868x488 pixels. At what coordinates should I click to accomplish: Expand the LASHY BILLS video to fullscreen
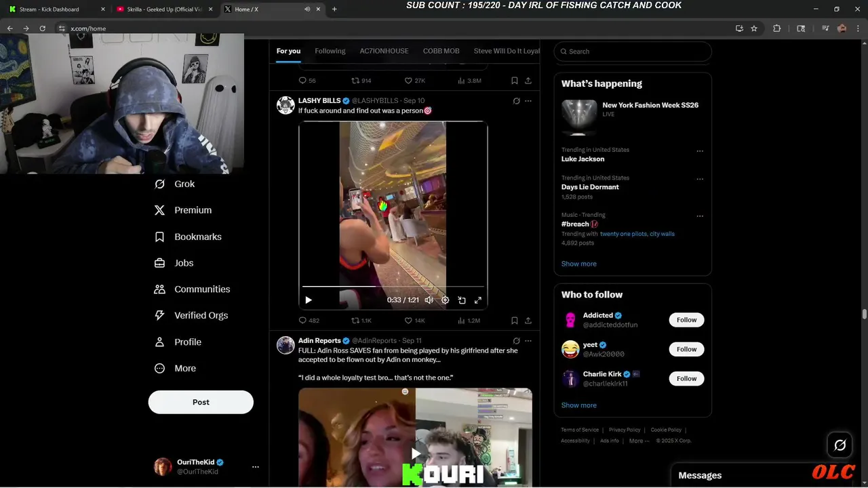tap(478, 300)
